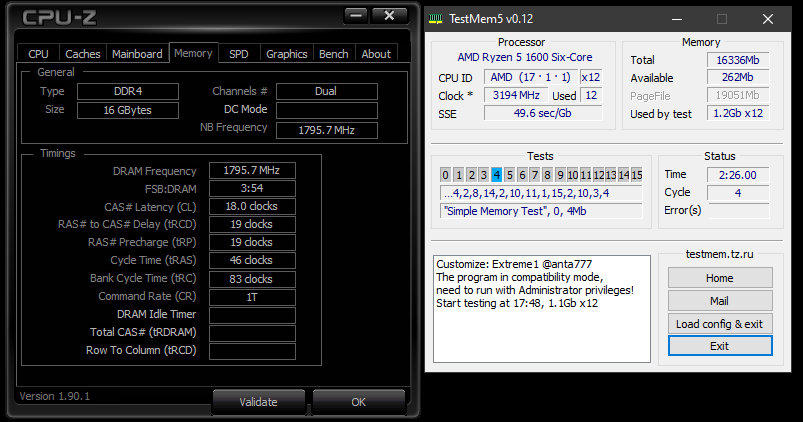Switch to the Caches tab
The image size is (803, 422).
tap(82, 54)
